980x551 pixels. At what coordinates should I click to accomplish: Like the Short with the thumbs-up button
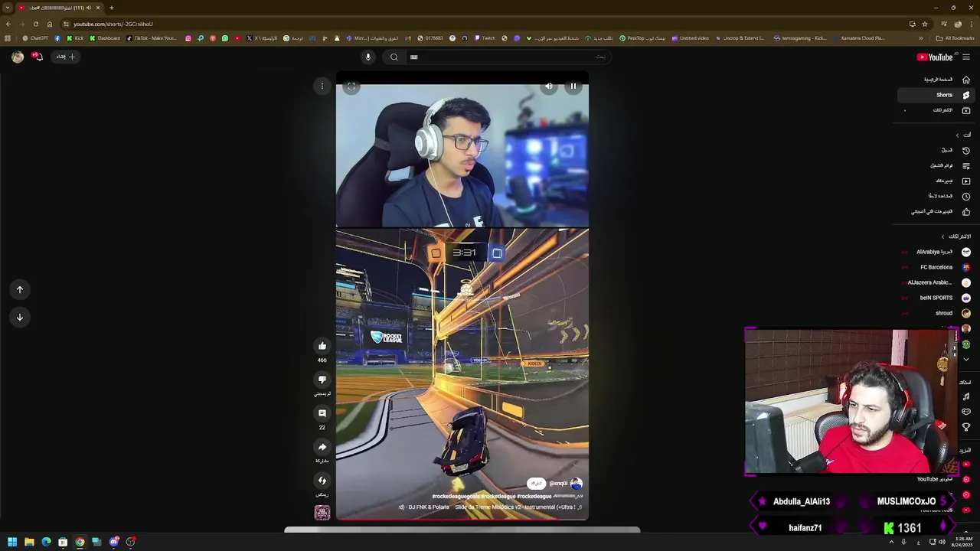tap(322, 346)
